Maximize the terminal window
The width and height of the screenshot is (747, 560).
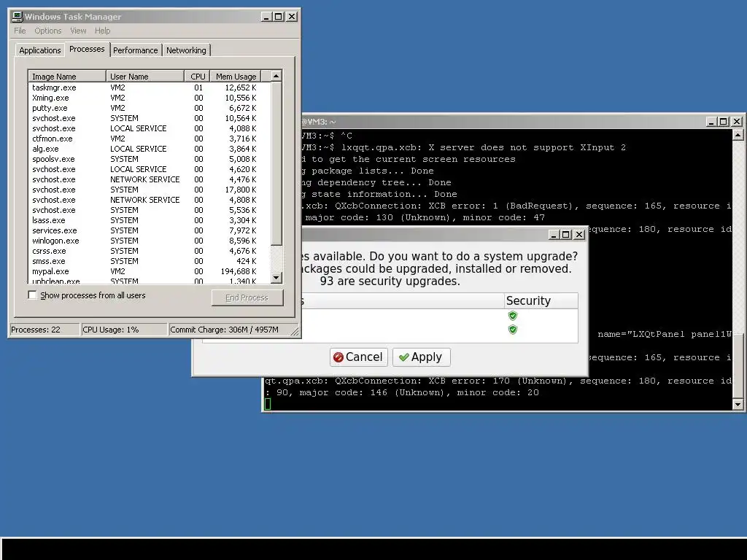[723, 122]
